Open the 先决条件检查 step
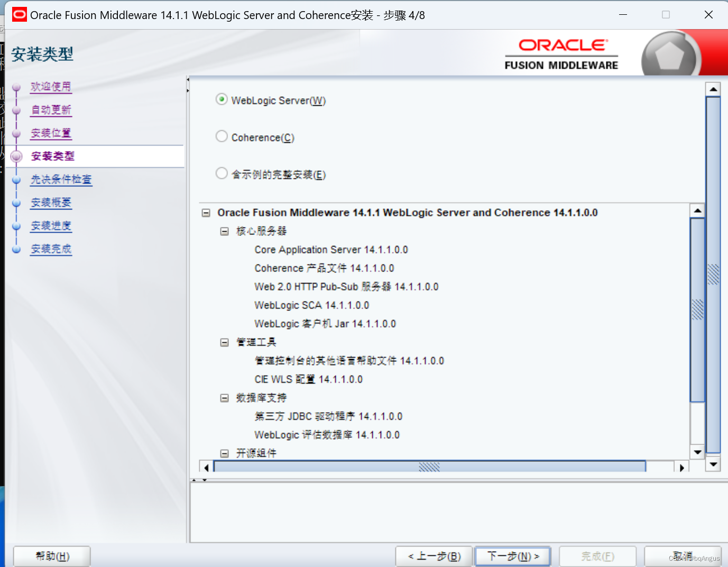The height and width of the screenshot is (567, 728). pyautogui.click(x=61, y=180)
